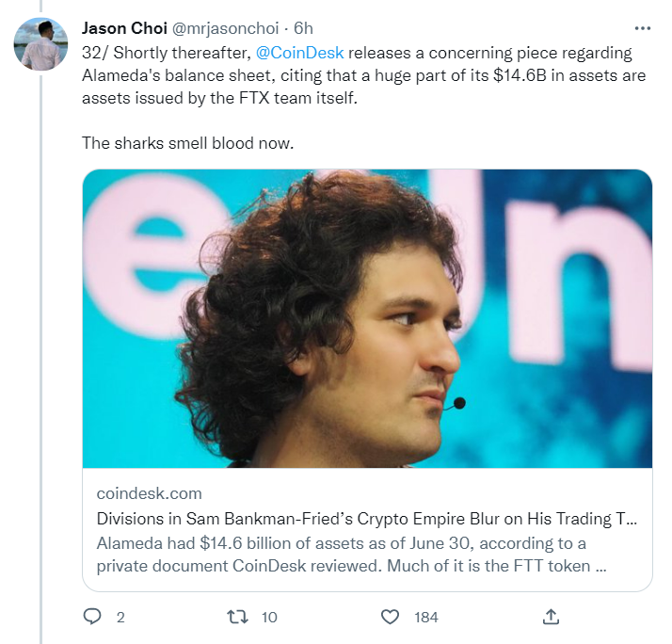Click the 184 likes count

tap(426, 618)
